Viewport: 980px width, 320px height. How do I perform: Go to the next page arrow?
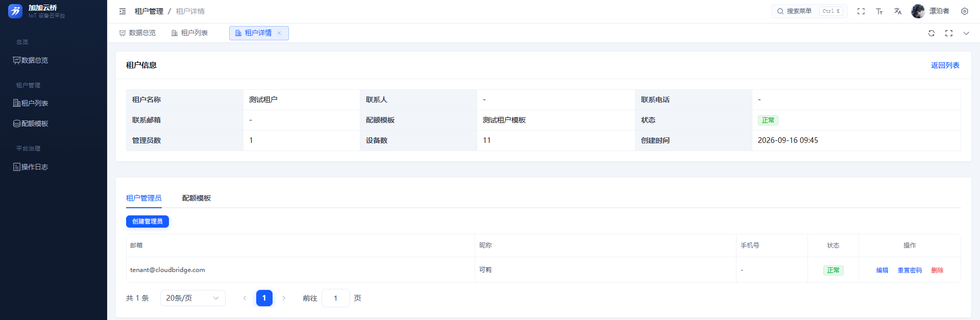284,298
